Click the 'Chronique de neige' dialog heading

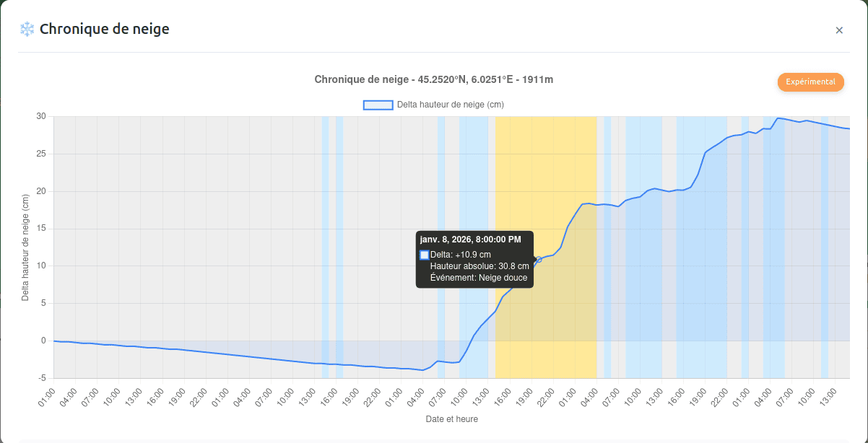click(105, 29)
